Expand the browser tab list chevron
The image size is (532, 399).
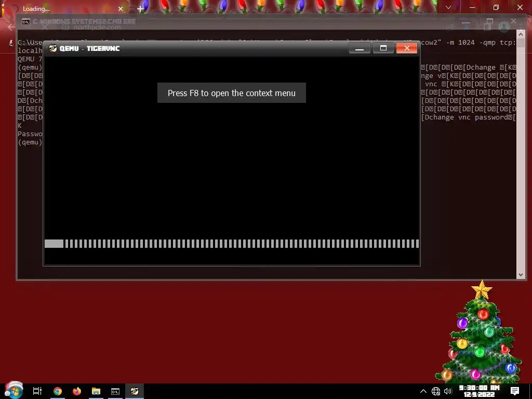(x=448, y=7)
